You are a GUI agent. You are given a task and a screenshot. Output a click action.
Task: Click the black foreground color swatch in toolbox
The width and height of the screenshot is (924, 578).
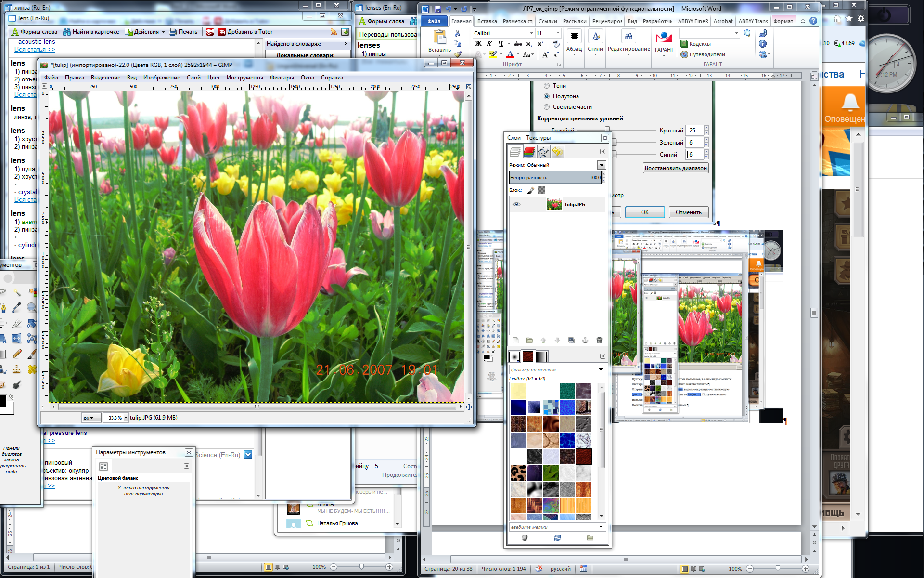(2, 401)
